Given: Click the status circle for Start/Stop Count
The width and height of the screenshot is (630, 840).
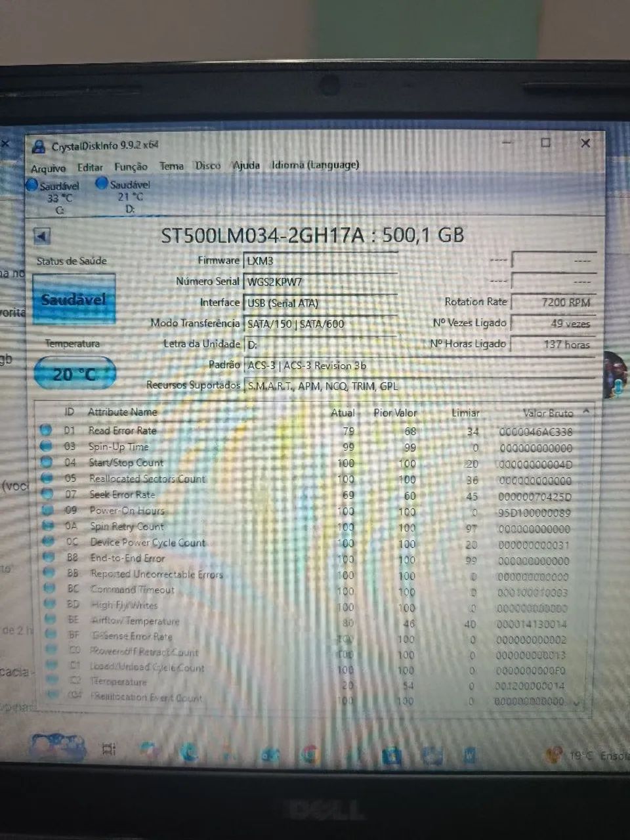Looking at the screenshot, I should coord(47,463).
